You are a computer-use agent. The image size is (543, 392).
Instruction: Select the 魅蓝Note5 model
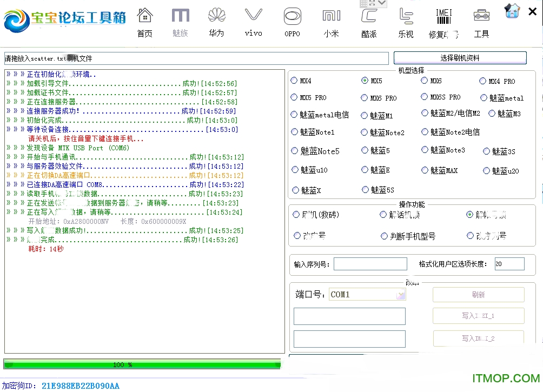(294, 151)
